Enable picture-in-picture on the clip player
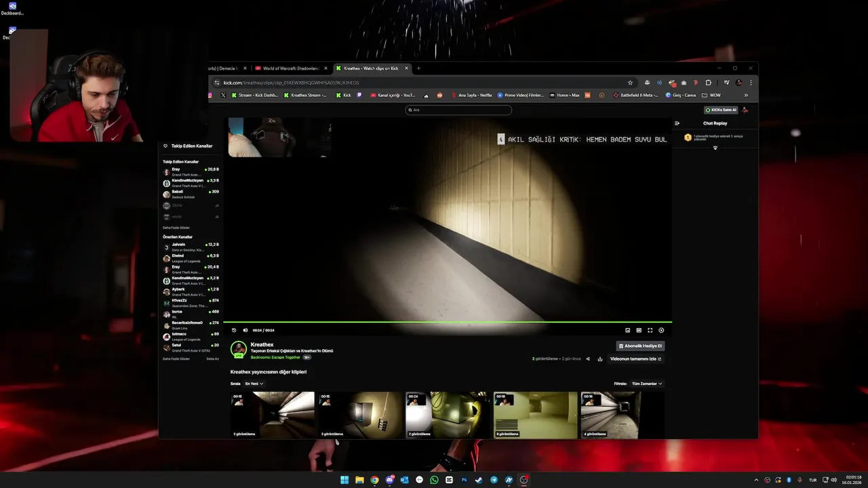Screen dimensions: 868x488 [x=627, y=330]
